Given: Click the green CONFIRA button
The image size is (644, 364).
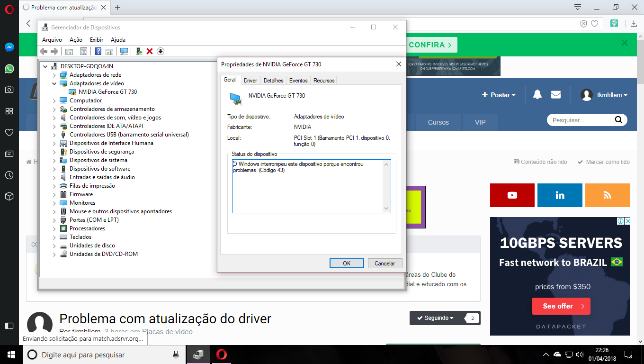Looking at the screenshot, I should click(431, 45).
